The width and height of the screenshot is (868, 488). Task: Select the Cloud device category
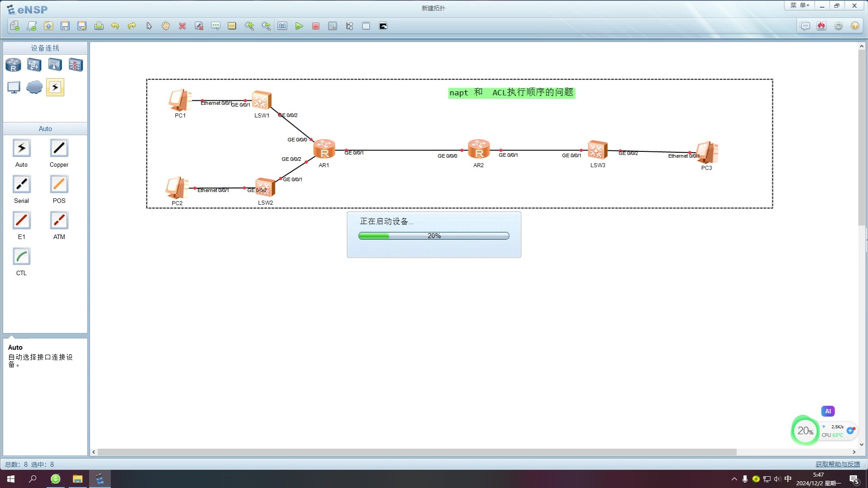click(34, 87)
